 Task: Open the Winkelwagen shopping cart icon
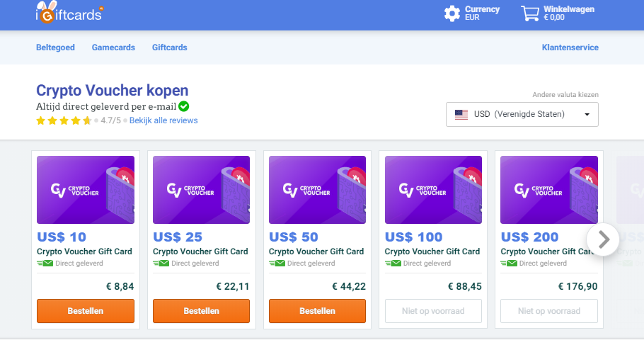530,13
